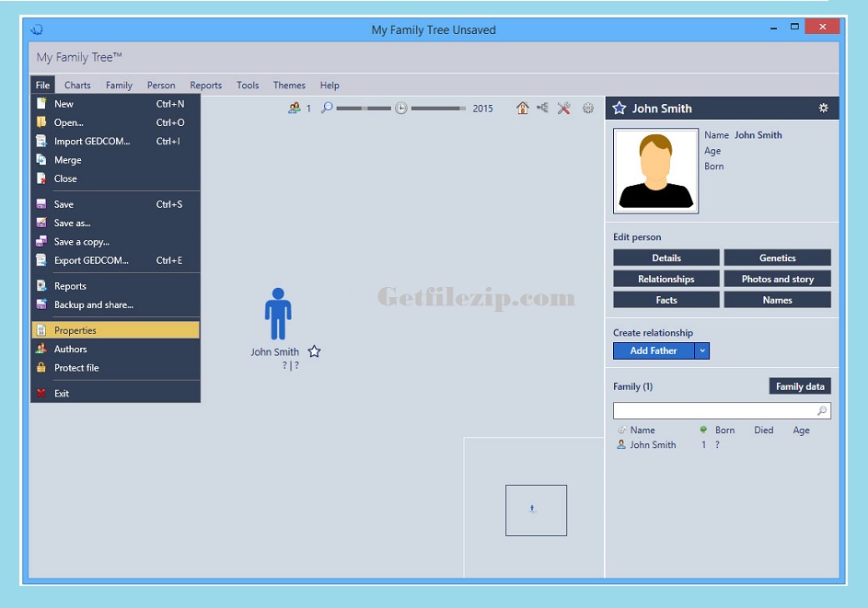
Task: Click John Smith's profile photo
Action: click(656, 171)
